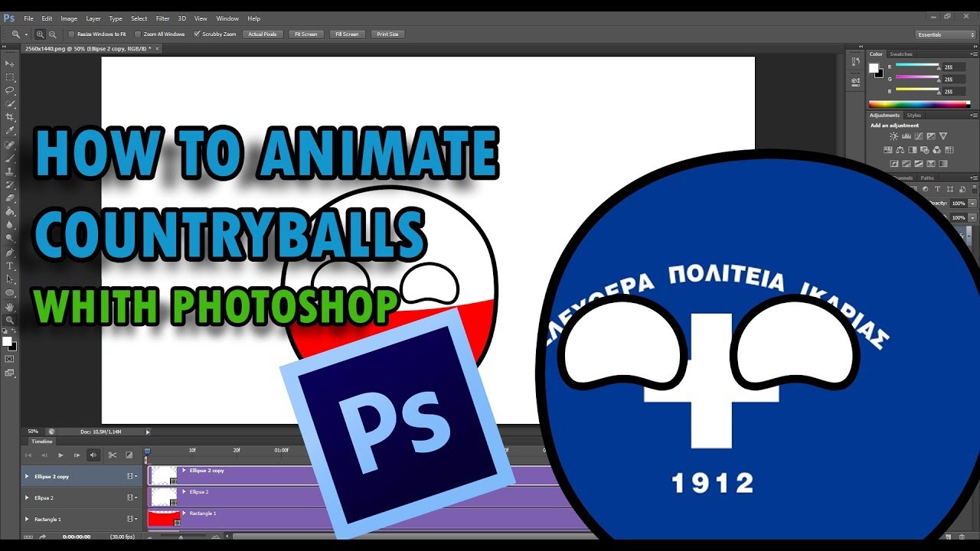Add a Curves adjustment
The height and width of the screenshot is (551, 980).
(918, 136)
